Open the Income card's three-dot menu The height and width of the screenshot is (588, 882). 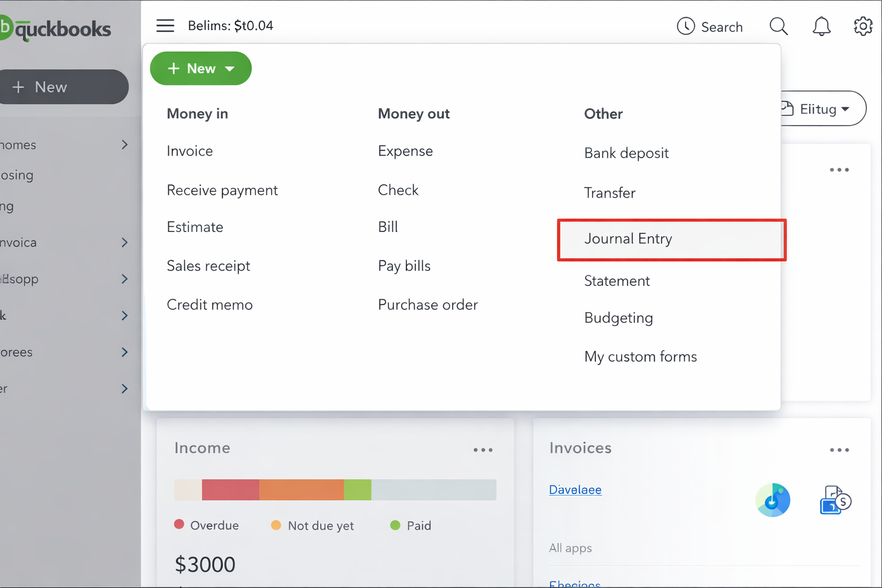[x=483, y=450]
